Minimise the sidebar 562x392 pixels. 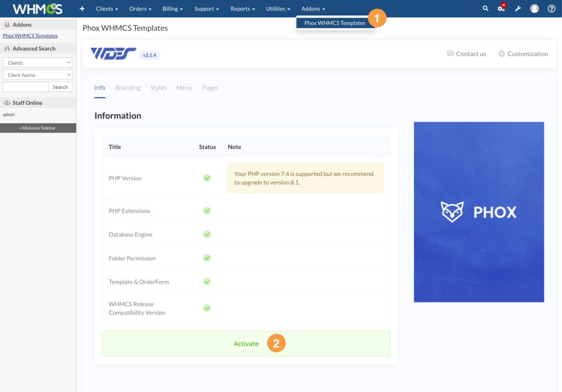coord(38,128)
